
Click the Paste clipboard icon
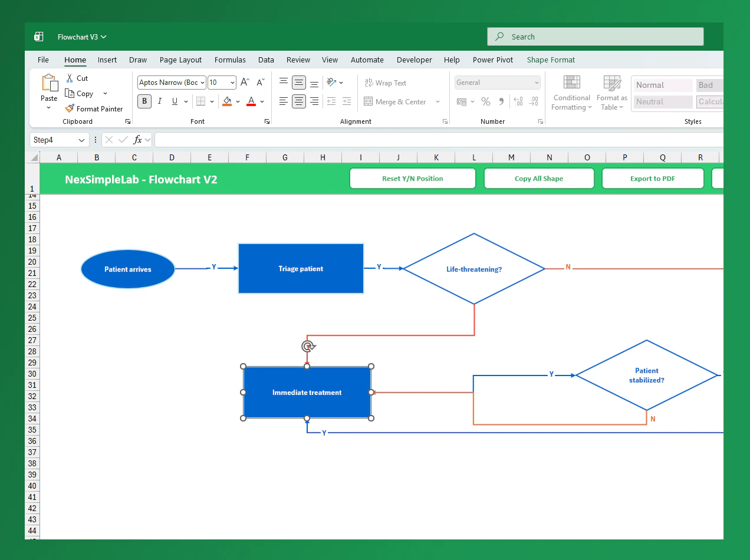pos(49,84)
